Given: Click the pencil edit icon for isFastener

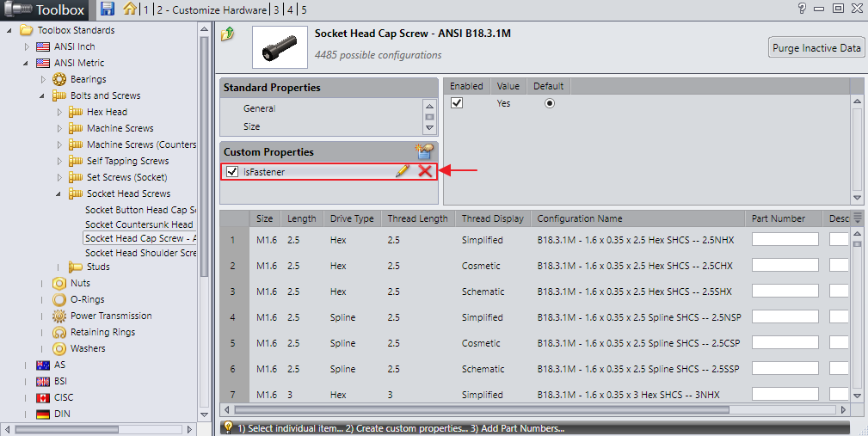Looking at the screenshot, I should [402, 172].
